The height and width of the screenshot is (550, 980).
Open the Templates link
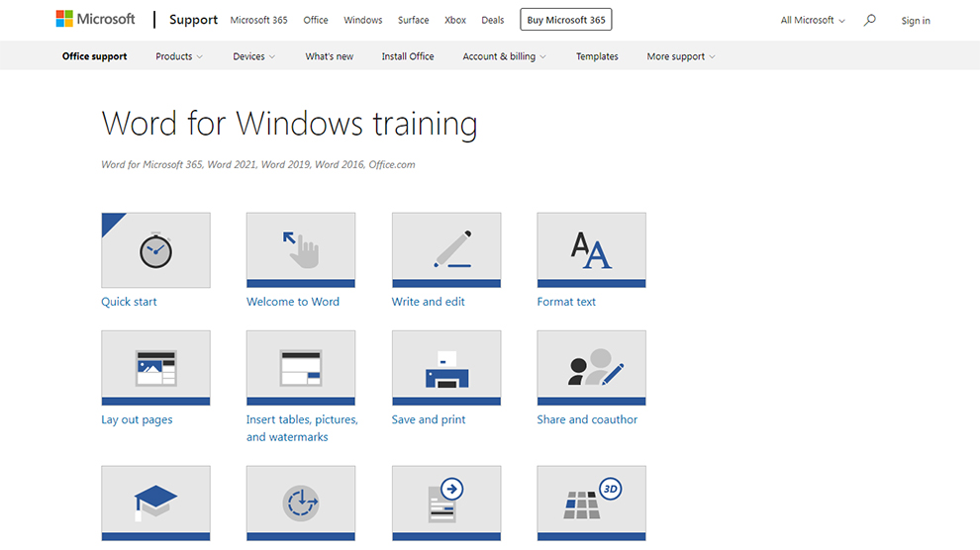[x=597, y=56]
